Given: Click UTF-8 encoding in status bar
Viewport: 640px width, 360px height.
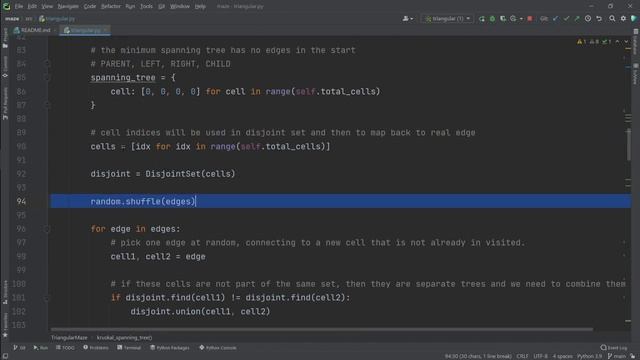Looking at the screenshot, I should coord(540,356).
